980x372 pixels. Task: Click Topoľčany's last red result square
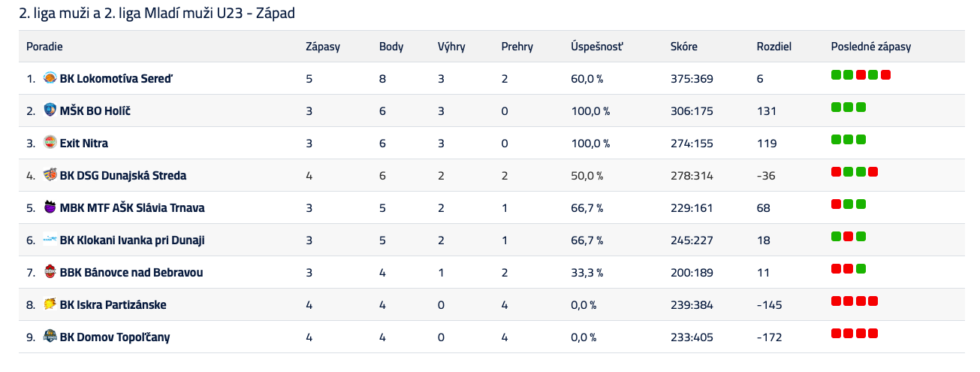(x=873, y=334)
